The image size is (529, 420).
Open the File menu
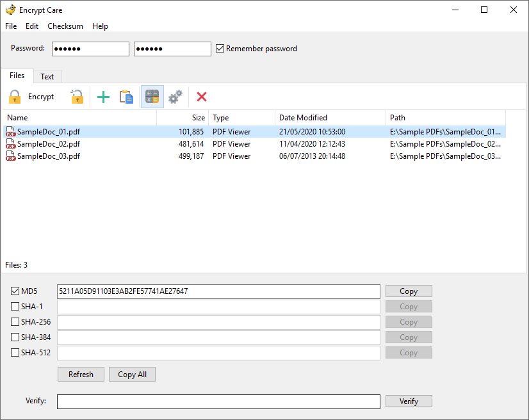10,26
